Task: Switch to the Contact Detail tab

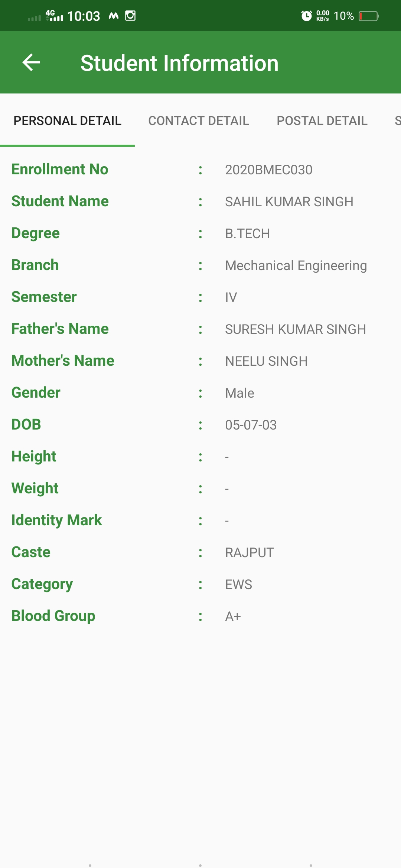Action: [x=199, y=121]
